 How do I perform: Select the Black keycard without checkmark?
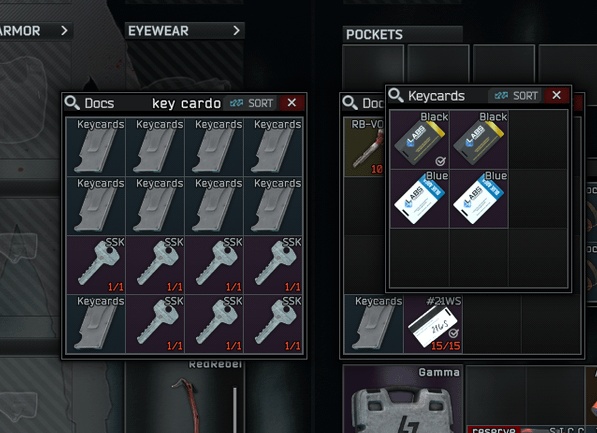coord(479,140)
